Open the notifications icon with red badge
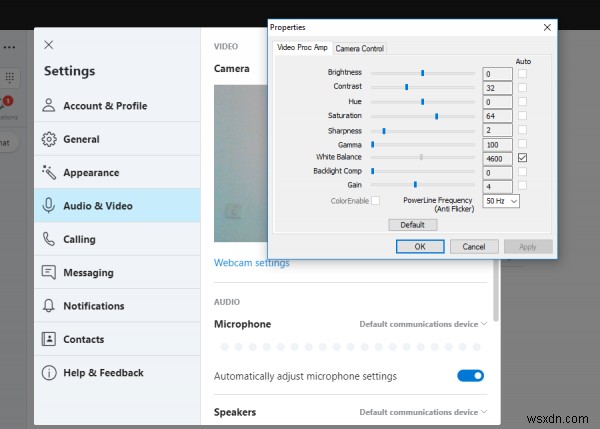The height and width of the screenshot is (429, 600). coord(7,103)
